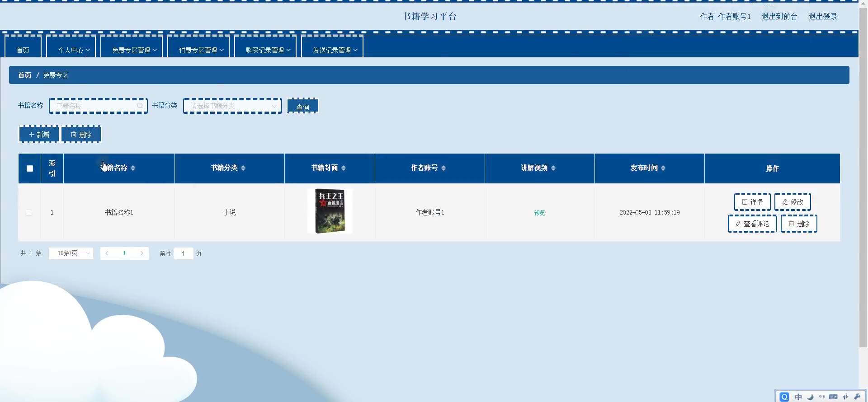Click the half-moon width icon in IME bar
This screenshot has width=868, height=402.
point(810,397)
